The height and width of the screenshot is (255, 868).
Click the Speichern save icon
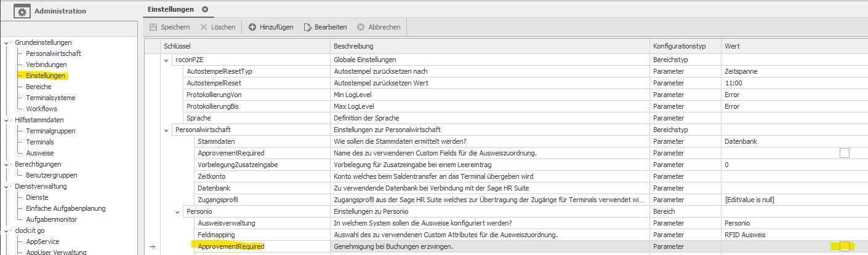[154, 27]
